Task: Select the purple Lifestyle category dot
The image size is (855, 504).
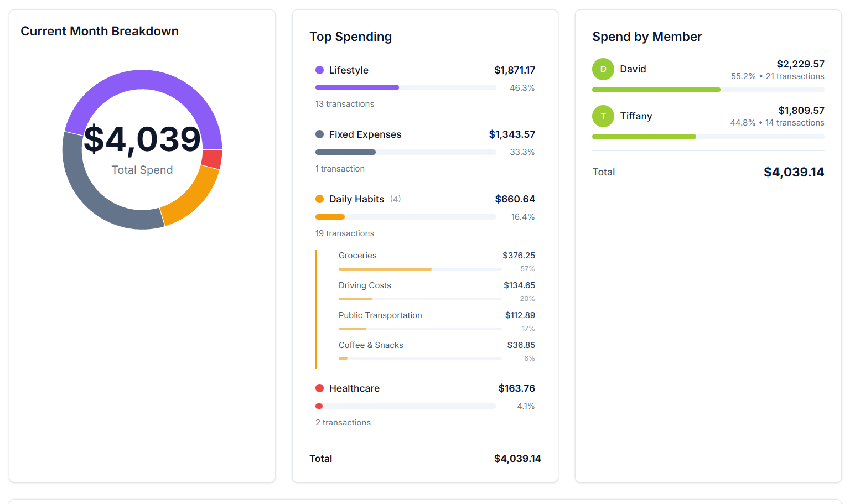Action: (319, 70)
